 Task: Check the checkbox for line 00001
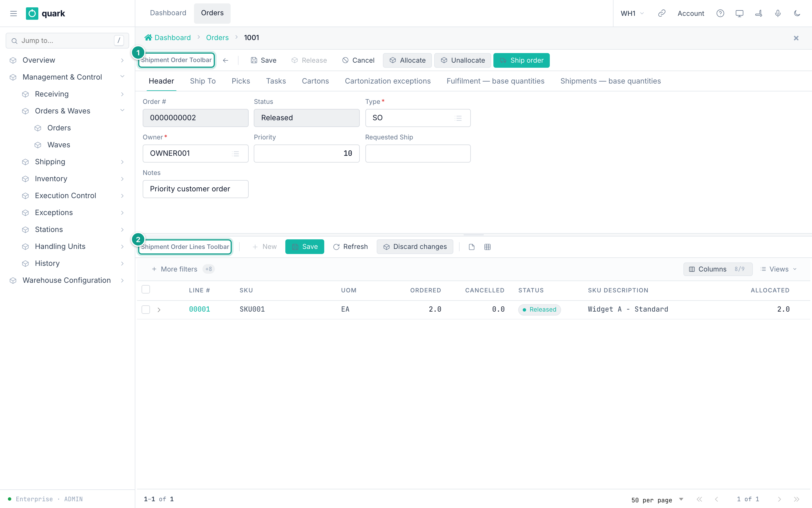click(145, 309)
